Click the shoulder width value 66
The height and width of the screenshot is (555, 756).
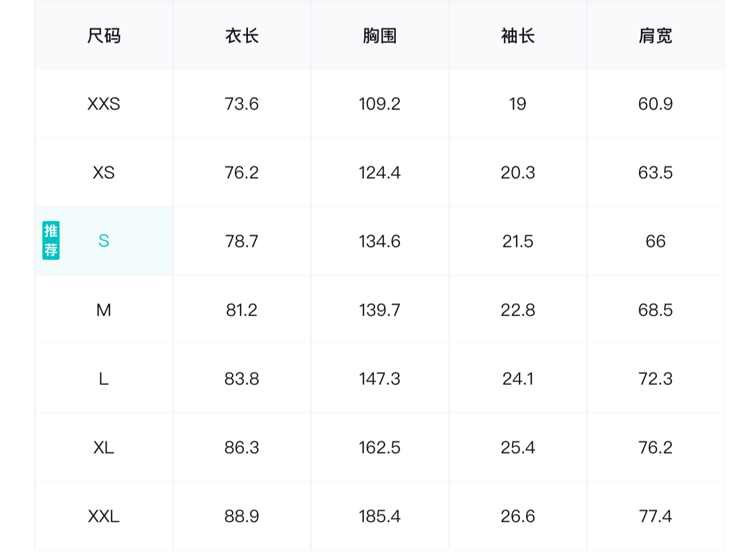tap(655, 241)
